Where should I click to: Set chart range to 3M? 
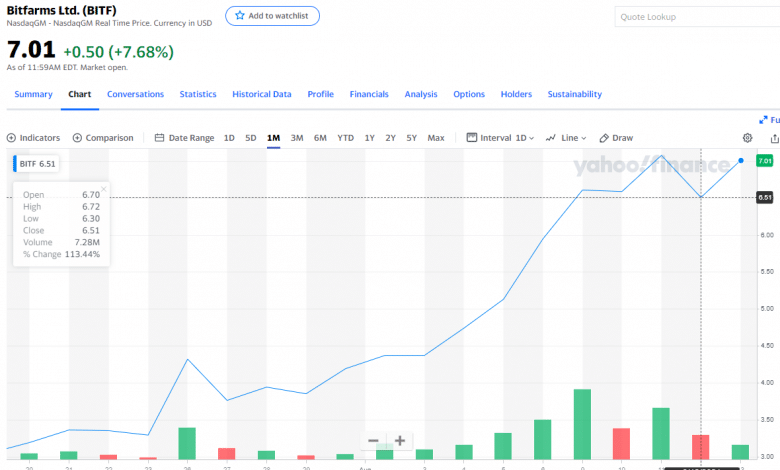(297, 138)
